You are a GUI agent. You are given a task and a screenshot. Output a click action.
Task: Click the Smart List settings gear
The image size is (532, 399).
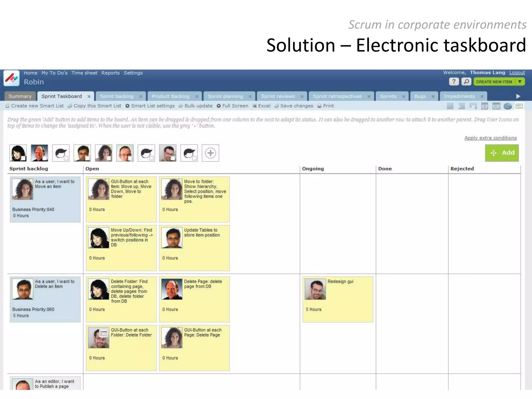point(128,106)
